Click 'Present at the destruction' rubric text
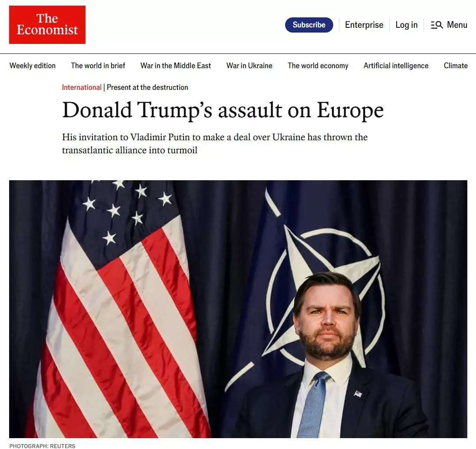476x449 pixels. (x=147, y=87)
